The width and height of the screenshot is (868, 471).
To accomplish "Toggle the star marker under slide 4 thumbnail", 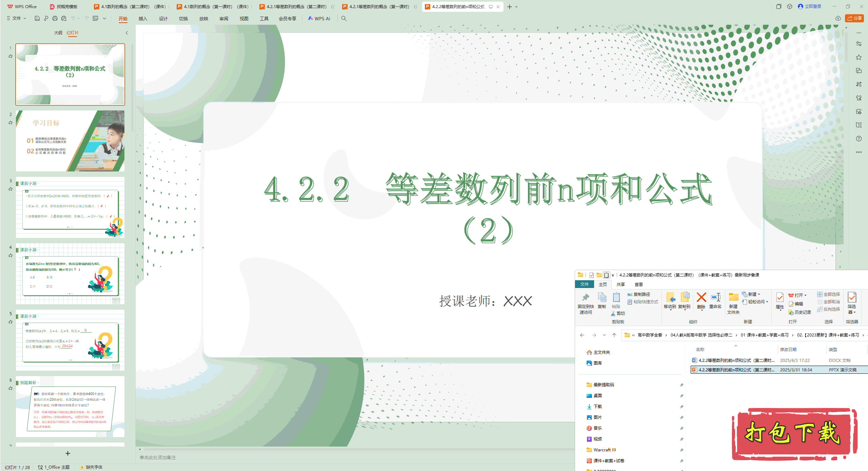I will [11, 255].
